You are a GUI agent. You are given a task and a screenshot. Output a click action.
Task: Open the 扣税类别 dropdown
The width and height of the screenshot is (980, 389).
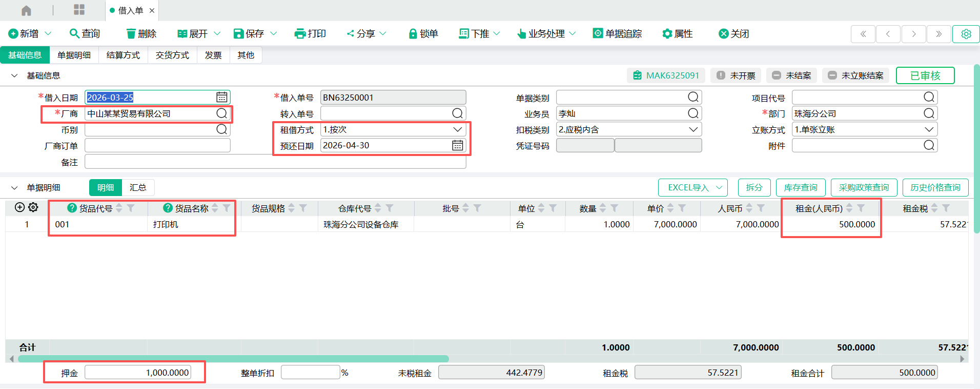coord(693,130)
